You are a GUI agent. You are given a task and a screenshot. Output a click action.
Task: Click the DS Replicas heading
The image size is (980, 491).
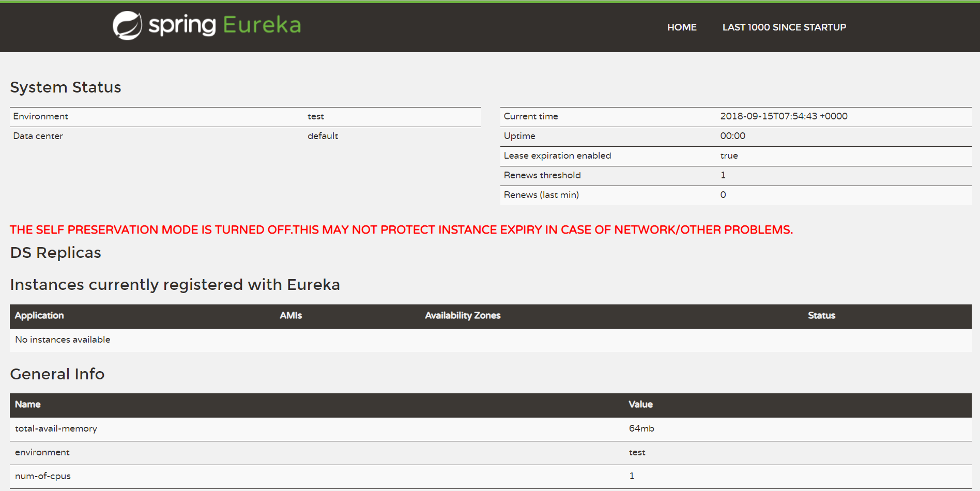point(56,253)
